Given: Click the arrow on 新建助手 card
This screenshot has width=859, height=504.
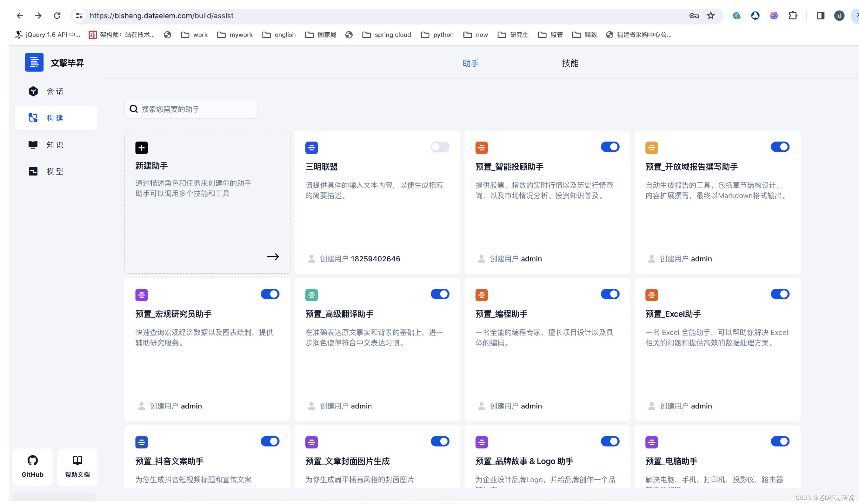Looking at the screenshot, I should point(273,256).
